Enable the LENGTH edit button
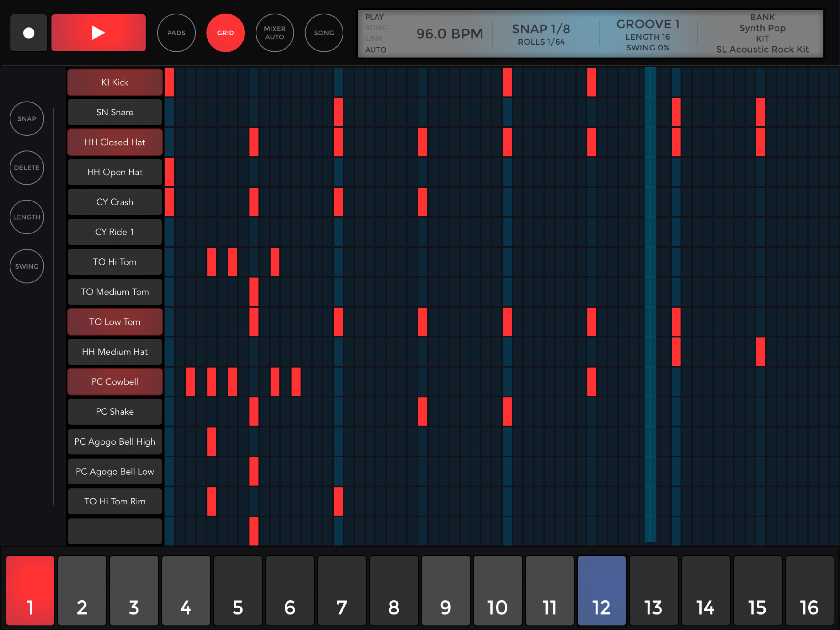The image size is (840, 630). click(26, 217)
